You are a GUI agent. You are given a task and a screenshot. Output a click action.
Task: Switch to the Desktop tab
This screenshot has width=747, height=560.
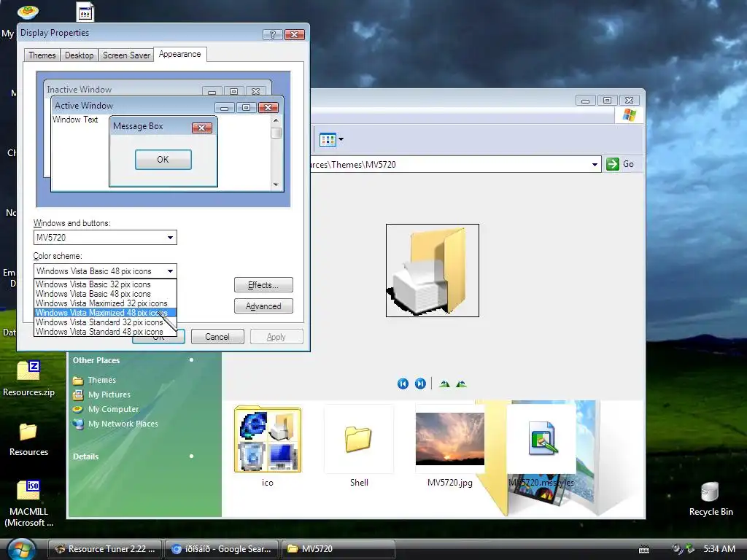(79, 55)
